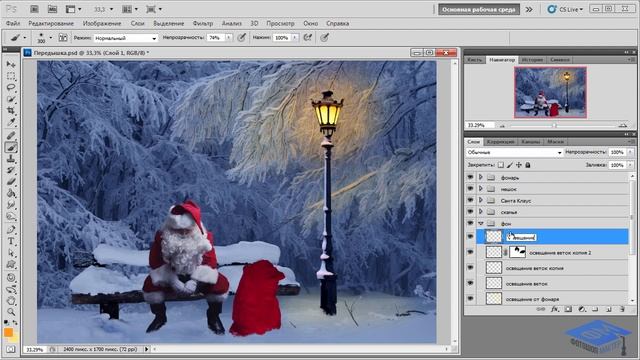
Task: Select the Clone Stamp tool
Action: click(11, 159)
